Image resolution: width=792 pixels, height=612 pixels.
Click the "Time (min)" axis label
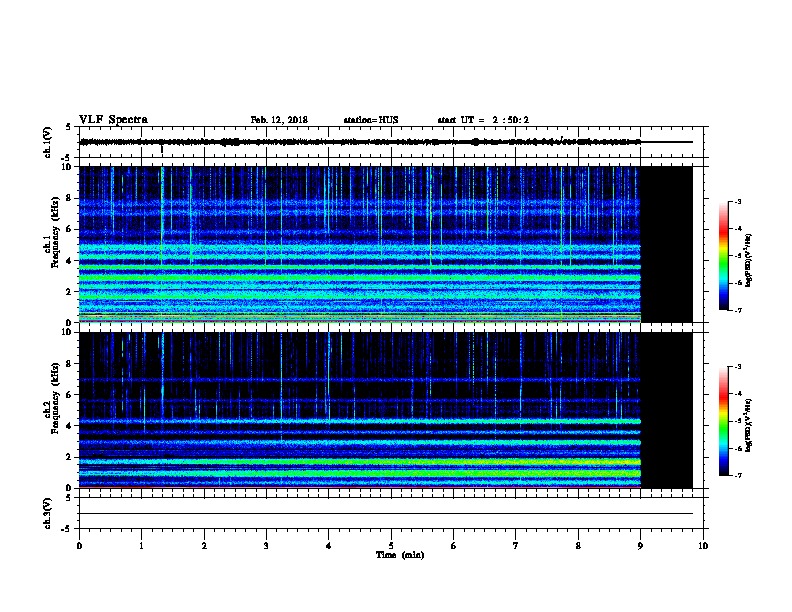(x=400, y=555)
